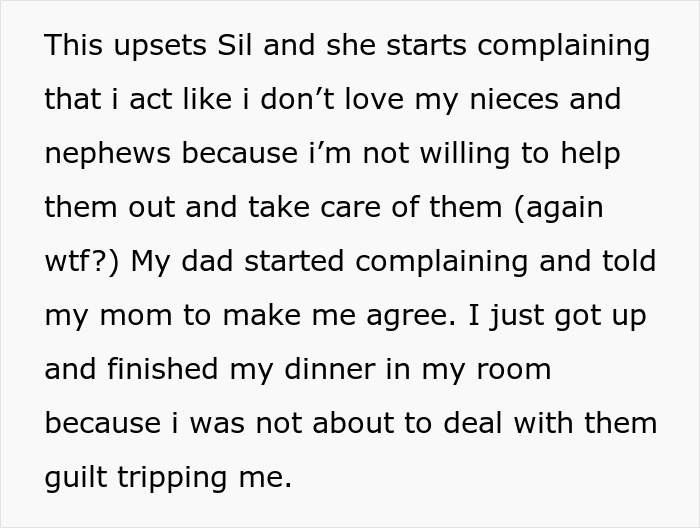
Task: Click the text 'wtf?)' in the paragraph
Action: [x=80, y=262]
